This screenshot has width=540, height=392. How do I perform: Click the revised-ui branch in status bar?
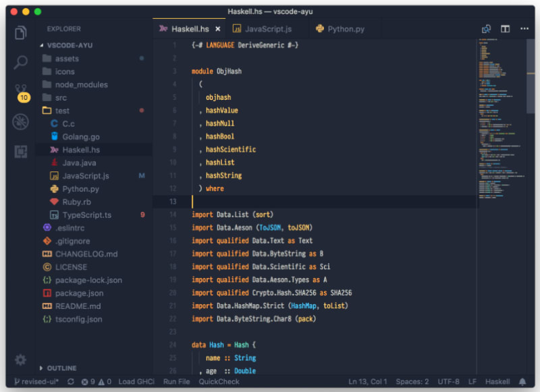point(36,382)
